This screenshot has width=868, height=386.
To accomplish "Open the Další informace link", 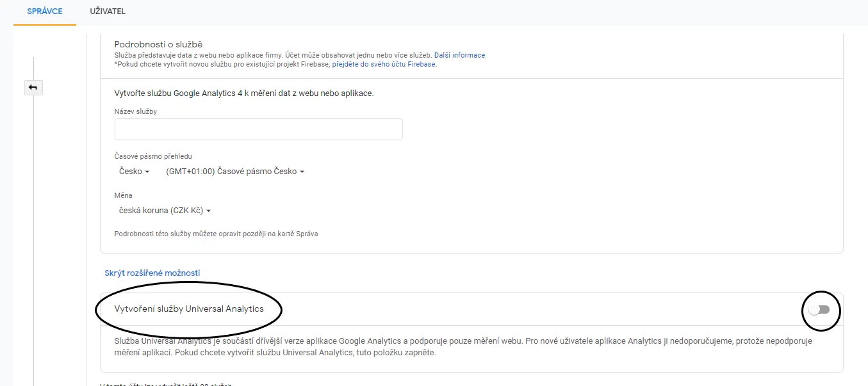I will click(x=459, y=56).
